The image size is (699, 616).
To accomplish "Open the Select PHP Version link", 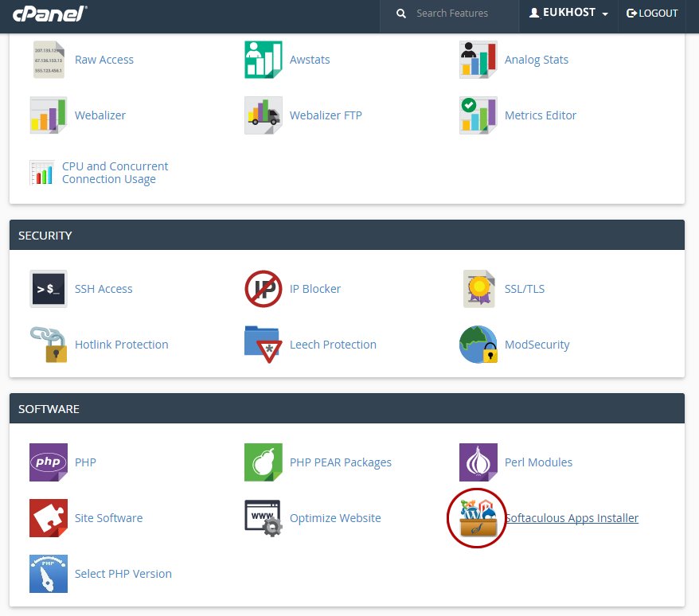I will click(123, 574).
